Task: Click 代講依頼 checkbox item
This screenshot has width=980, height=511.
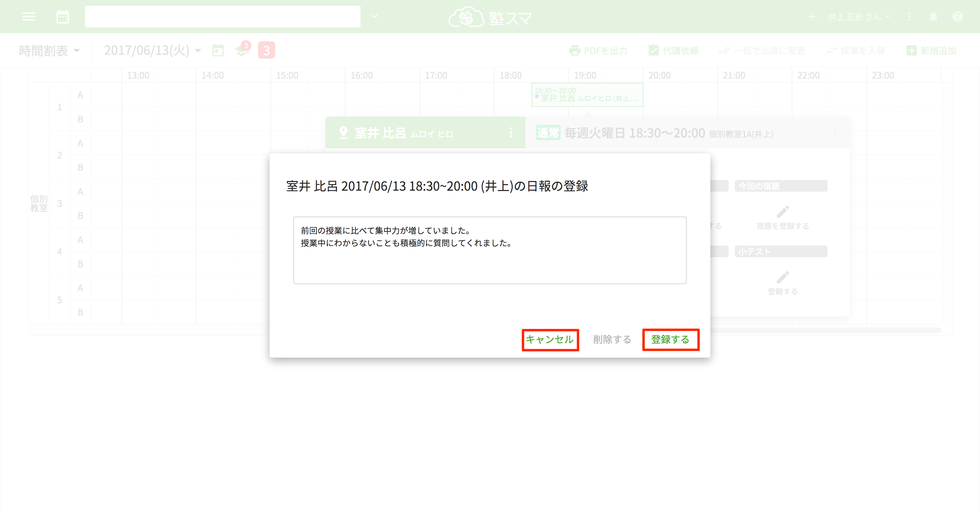Action: tap(673, 51)
